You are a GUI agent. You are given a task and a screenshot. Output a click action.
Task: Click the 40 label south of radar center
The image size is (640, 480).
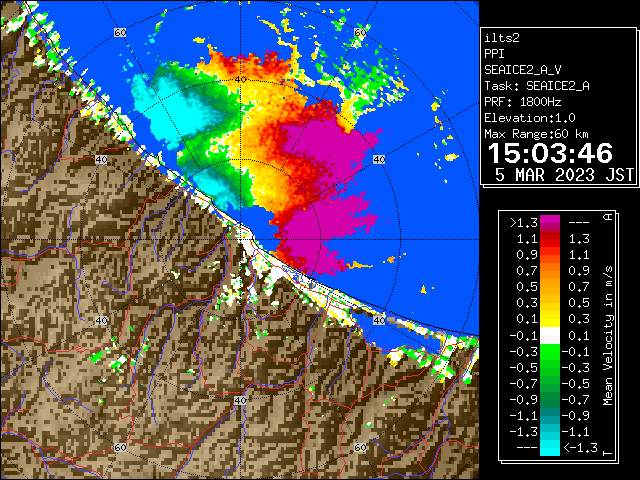tap(240, 400)
